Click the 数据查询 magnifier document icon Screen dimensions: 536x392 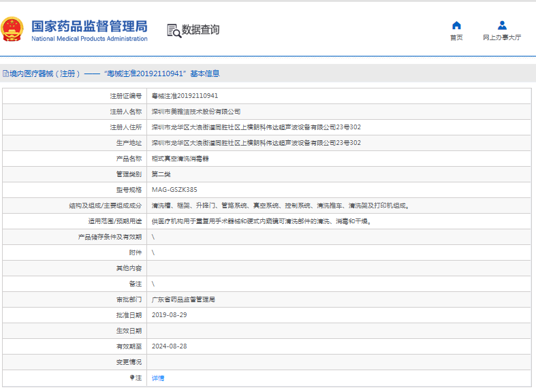pos(174,30)
